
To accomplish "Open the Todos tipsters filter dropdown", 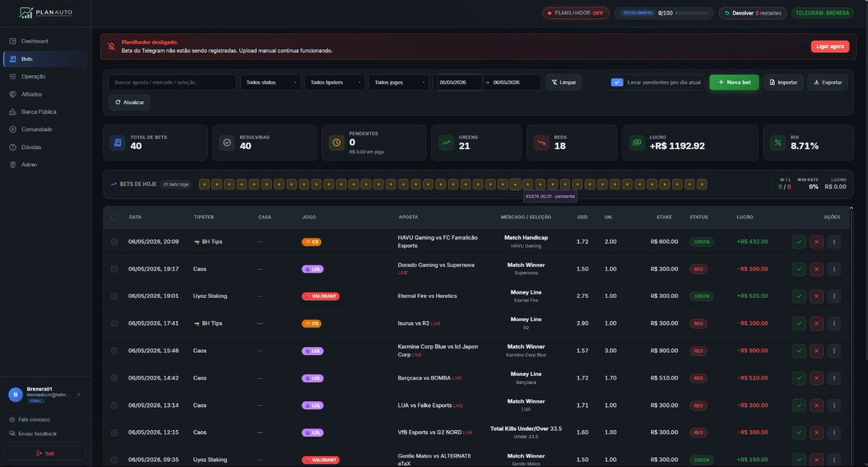I will click(x=334, y=82).
